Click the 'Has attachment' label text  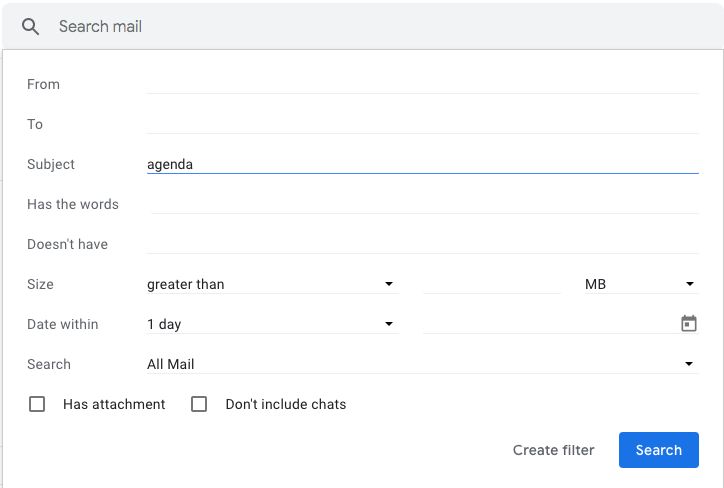click(114, 404)
